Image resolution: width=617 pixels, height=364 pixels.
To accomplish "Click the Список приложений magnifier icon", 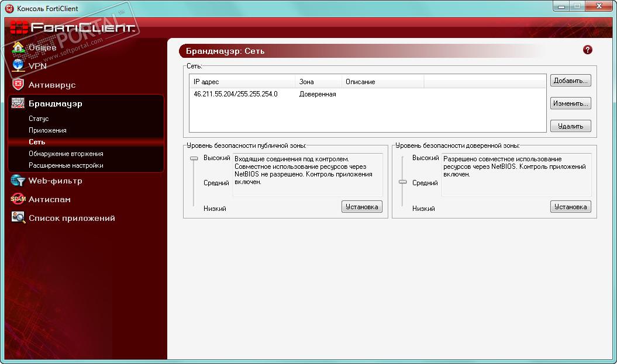I will [x=18, y=217].
